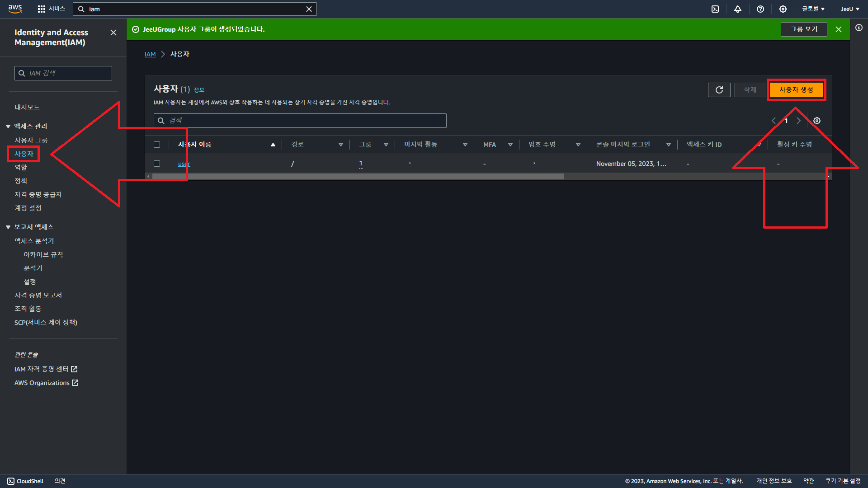Go to 사용자 그룹 in sidebar
This screenshot has height=488, width=868.
[31, 140]
